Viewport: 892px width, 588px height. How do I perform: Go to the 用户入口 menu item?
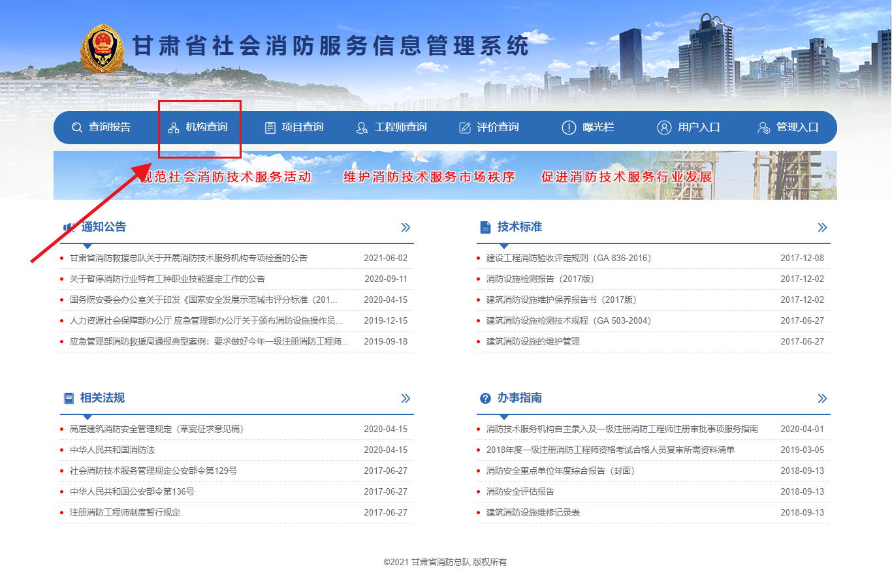(x=699, y=127)
